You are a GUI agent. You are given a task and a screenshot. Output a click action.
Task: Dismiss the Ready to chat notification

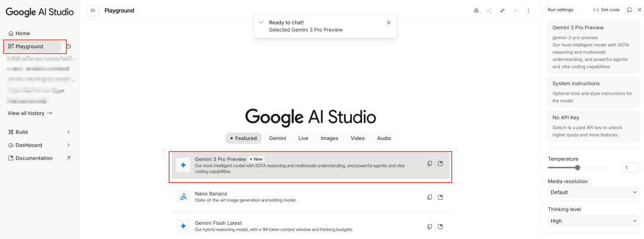pos(389,22)
